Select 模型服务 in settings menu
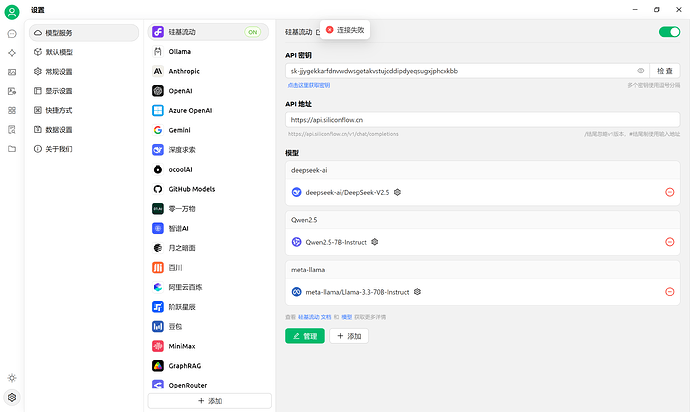Screen dimensions: 690x412 tap(84, 33)
